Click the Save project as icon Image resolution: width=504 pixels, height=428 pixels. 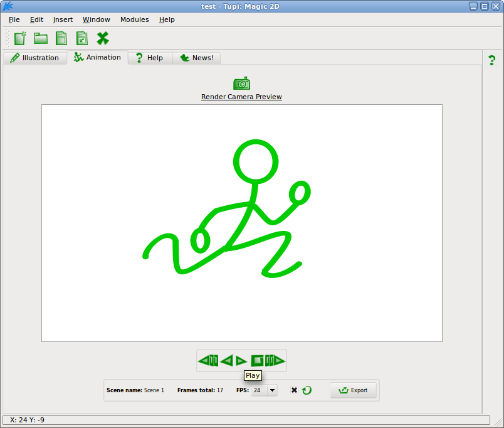click(x=82, y=39)
